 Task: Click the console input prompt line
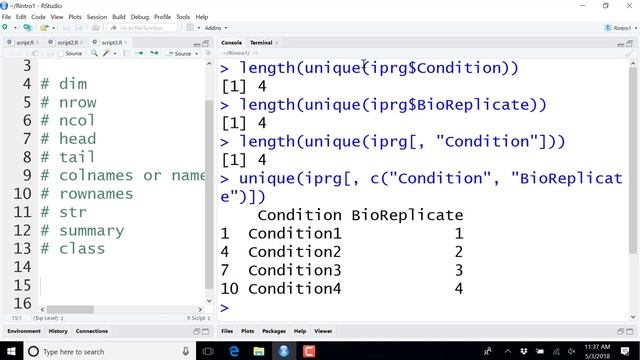[423, 307]
